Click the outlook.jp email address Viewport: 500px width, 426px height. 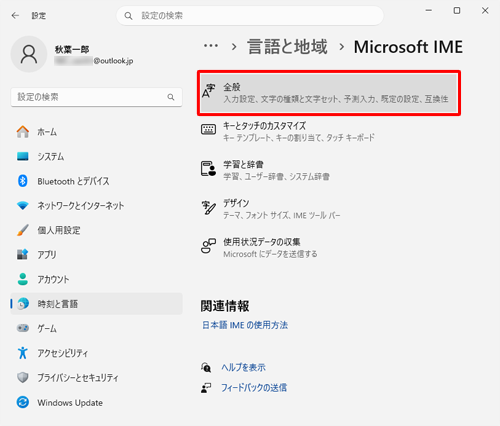pyautogui.click(x=94, y=61)
